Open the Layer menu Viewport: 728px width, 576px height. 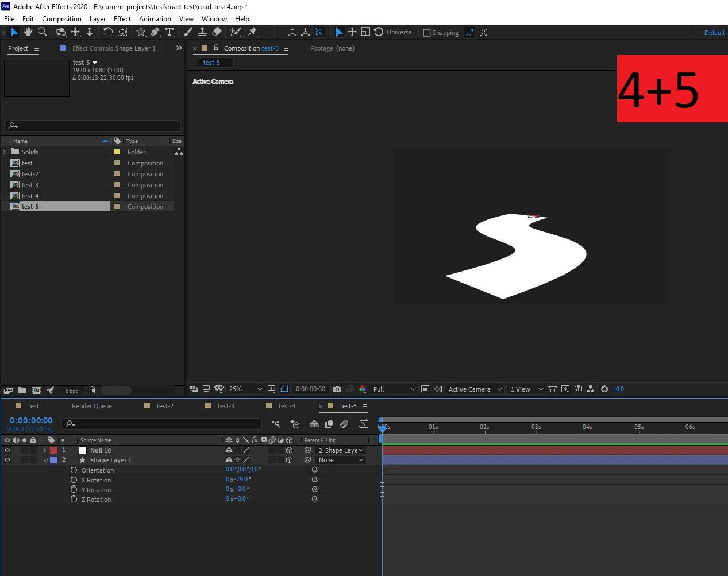(98, 18)
